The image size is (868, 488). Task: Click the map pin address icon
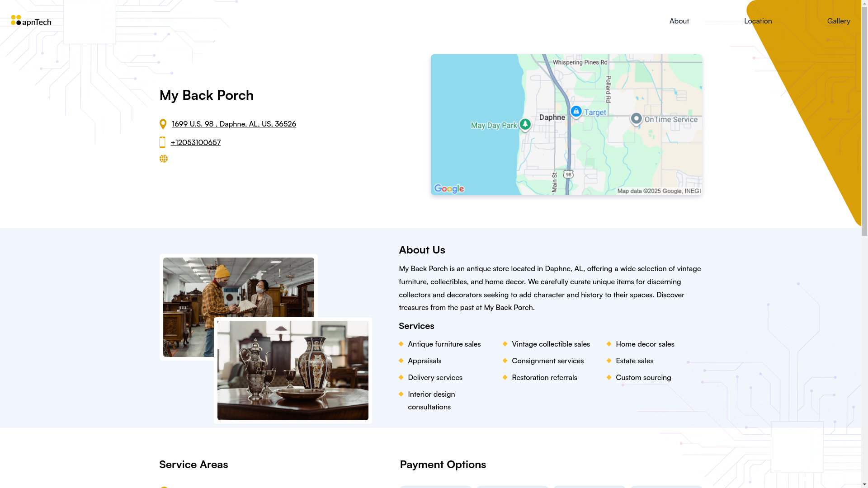(163, 124)
